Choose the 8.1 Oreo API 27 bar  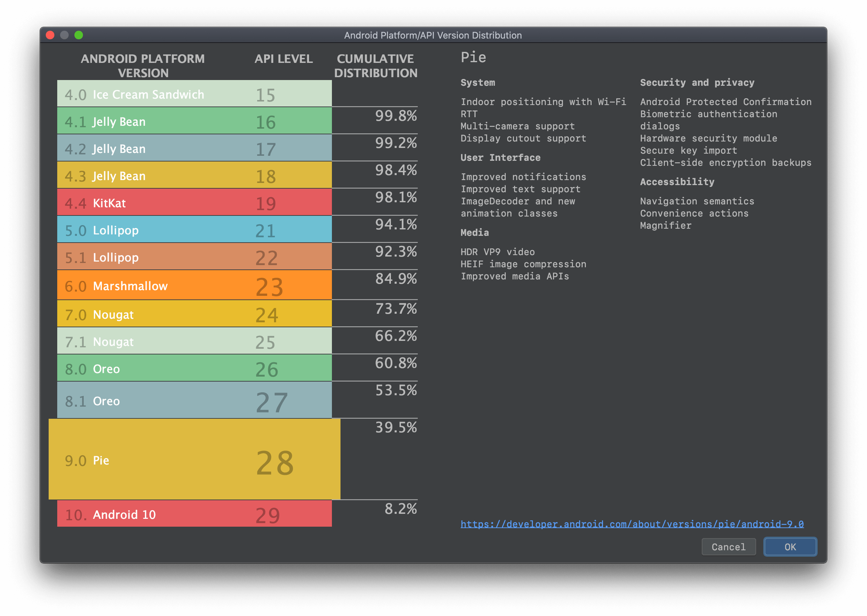pos(194,400)
